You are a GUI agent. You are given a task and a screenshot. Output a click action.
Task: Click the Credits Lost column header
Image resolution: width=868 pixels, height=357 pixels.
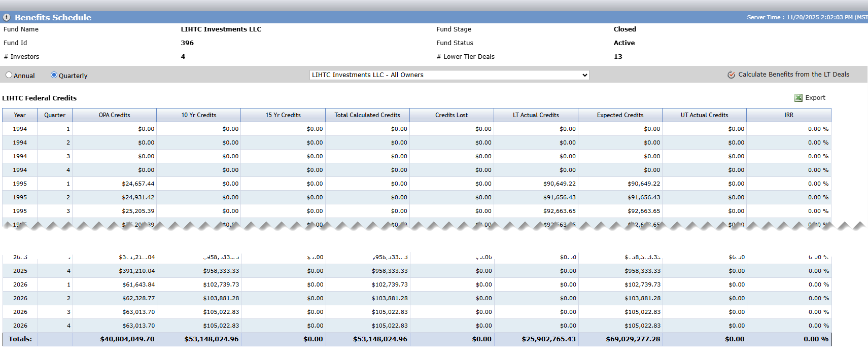(x=452, y=115)
